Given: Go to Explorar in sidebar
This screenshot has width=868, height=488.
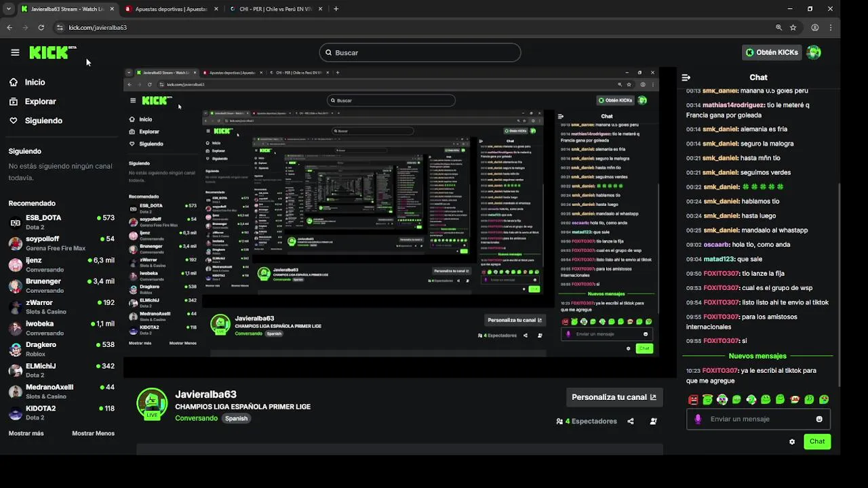Looking at the screenshot, I should click(x=41, y=101).
